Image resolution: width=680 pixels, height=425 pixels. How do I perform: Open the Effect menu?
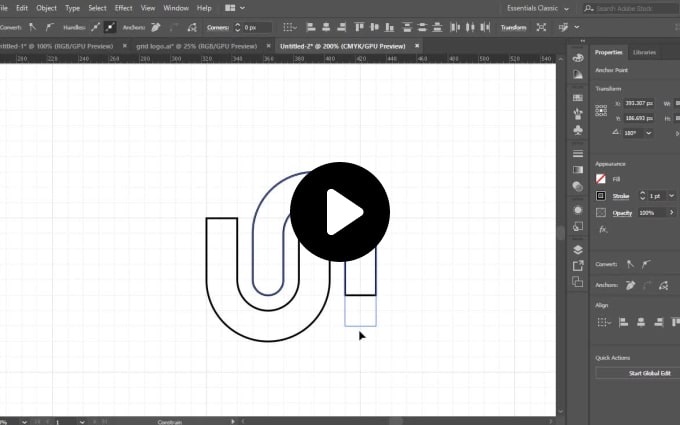tap(124, 8)
